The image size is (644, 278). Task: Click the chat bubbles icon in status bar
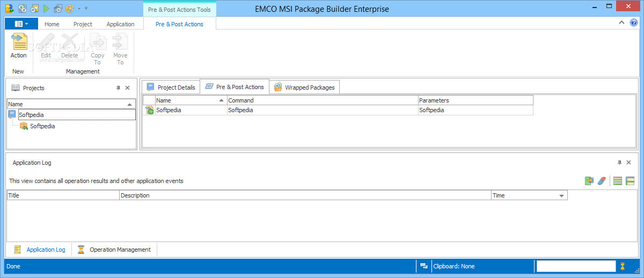(x=424, y=266)
